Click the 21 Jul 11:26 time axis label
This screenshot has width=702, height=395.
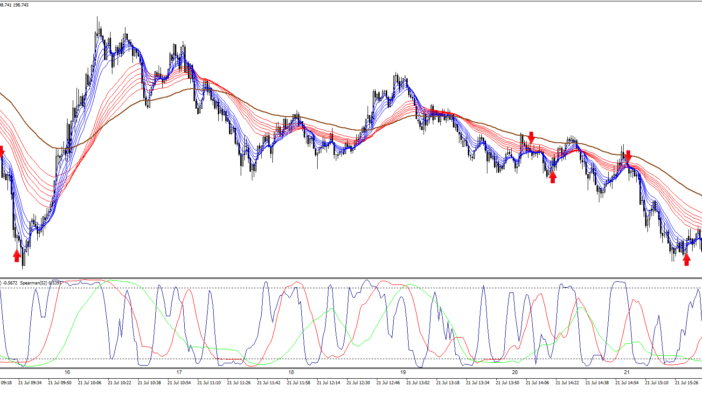[239, 383]
